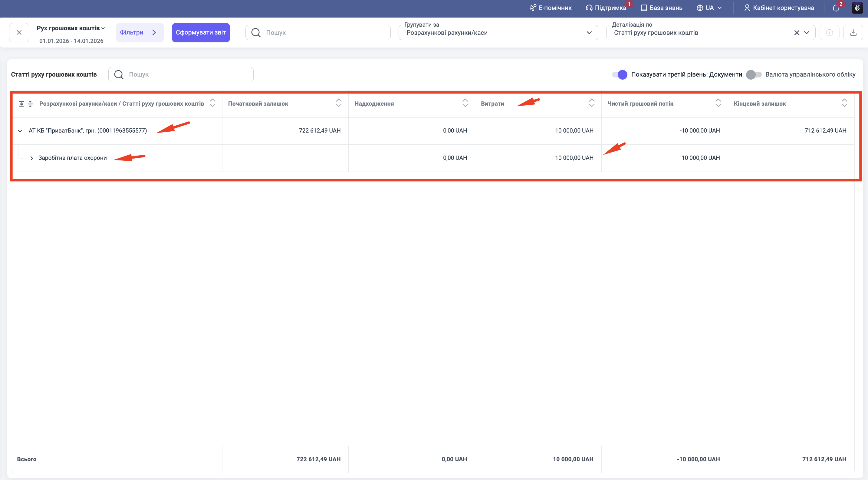Close the report with X icon
Viewport: 868px width, 480px height.
(x=19, y=33)
